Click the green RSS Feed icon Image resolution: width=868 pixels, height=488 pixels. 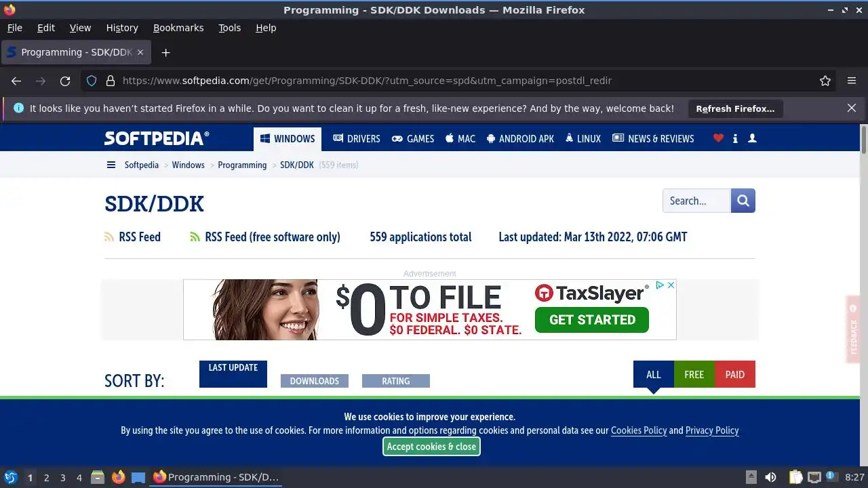[x=195, y=237]
